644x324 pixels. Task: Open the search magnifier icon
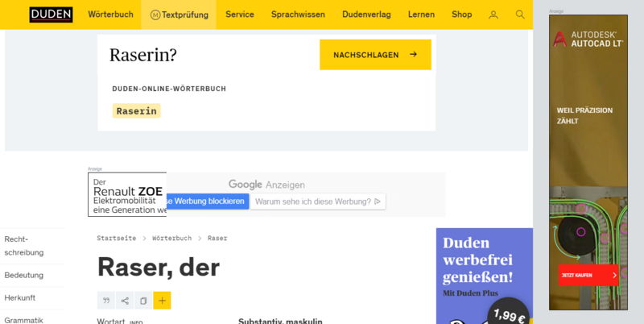pyautogui.click(x=520, y=15)
